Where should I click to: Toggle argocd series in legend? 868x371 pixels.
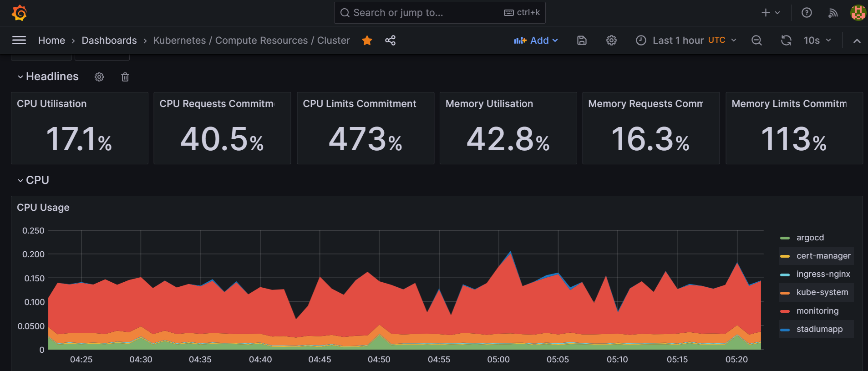(810, 238)
